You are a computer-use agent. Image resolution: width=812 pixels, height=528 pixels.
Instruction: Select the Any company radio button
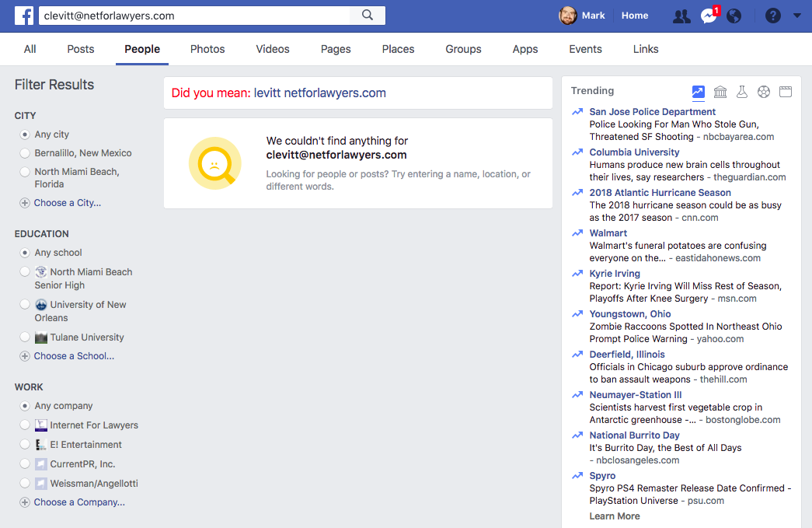24,406
